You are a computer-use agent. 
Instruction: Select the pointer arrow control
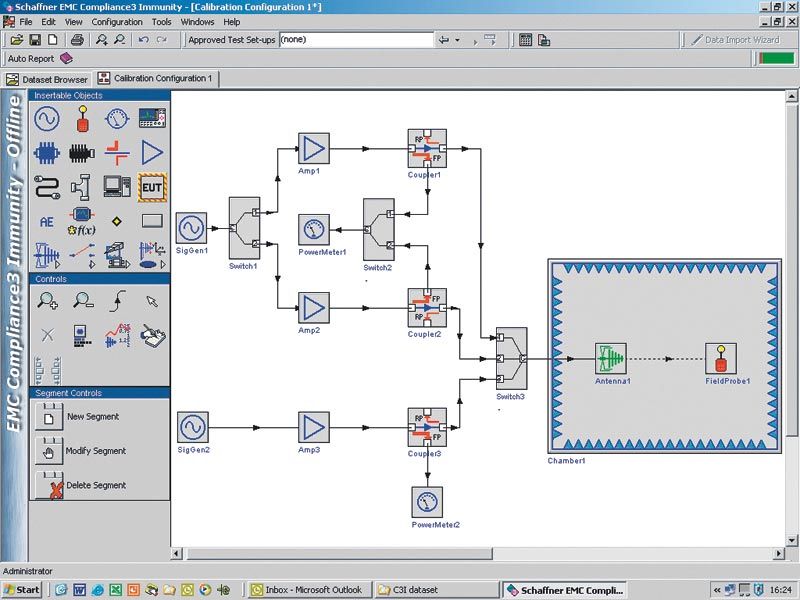152,301
